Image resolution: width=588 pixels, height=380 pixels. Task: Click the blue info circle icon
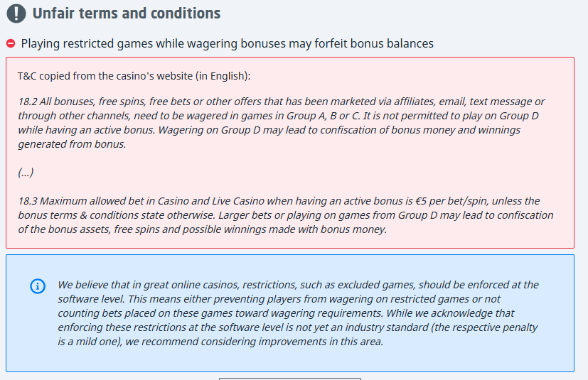(38, 286)
